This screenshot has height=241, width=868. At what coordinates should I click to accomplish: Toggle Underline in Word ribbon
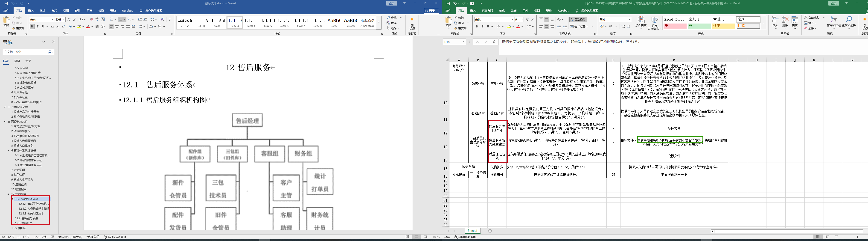click(43, 27)
